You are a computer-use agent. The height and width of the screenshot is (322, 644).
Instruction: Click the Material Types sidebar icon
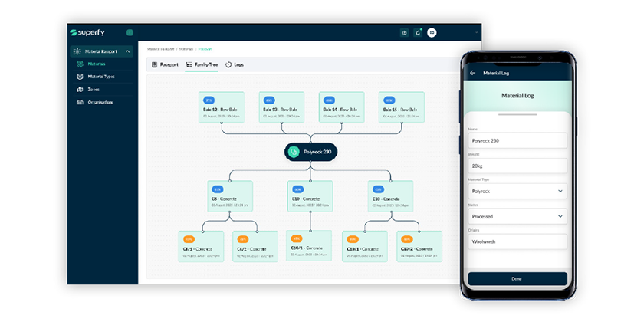coord(80,77)
